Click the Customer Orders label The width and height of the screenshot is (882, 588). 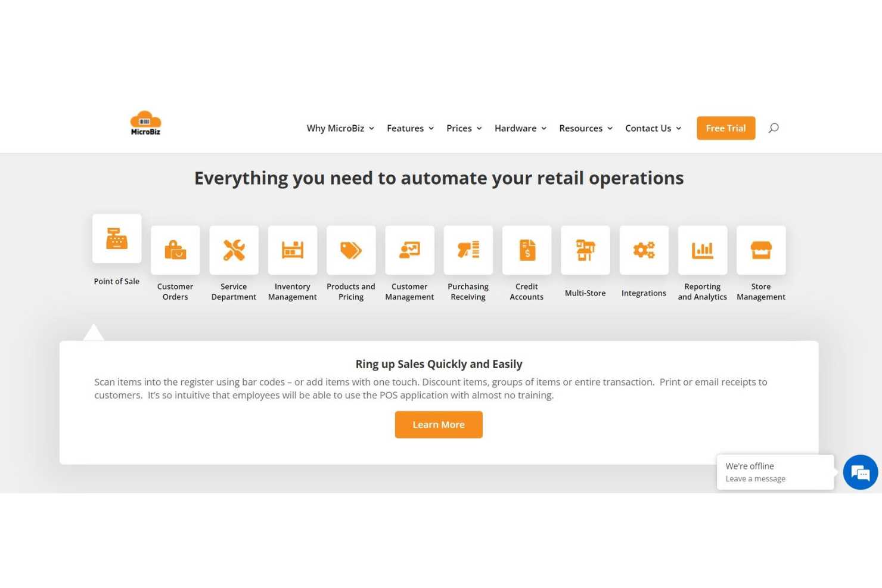tap(175, 291)
